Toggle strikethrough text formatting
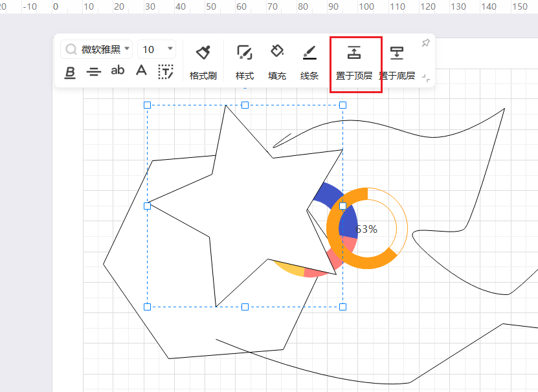Screen dimensions: 538x392 tap(94, 71)
